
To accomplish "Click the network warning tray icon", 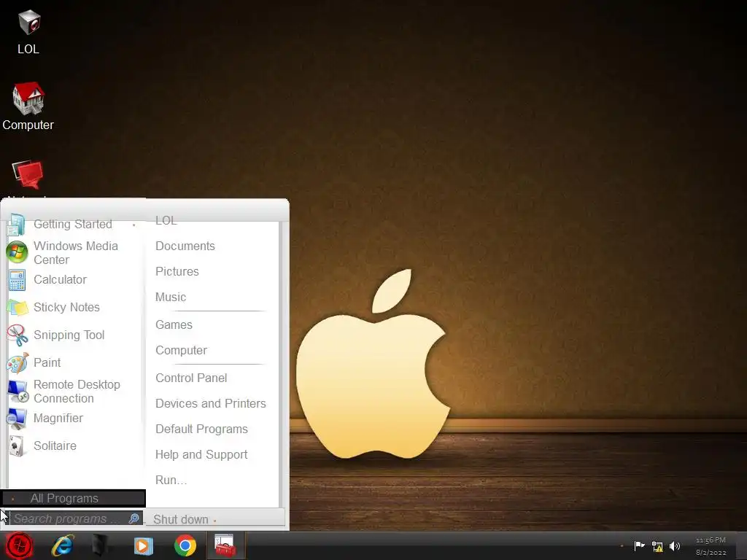I will (657, 546).
